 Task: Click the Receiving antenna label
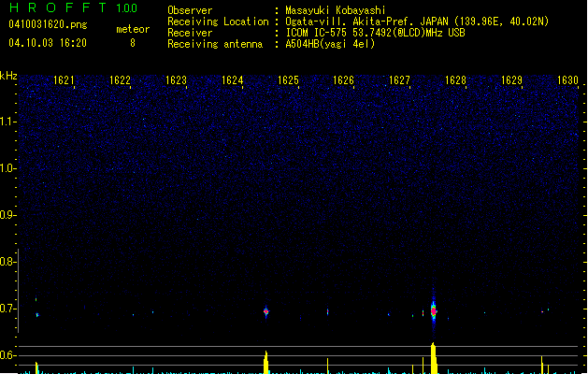click(x=215, y=44)
